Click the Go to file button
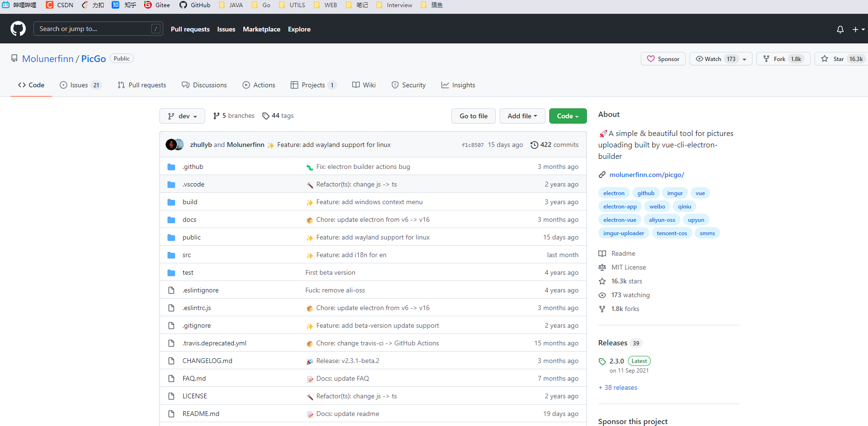This screenshot has width=868, height=426. [474, 116]
